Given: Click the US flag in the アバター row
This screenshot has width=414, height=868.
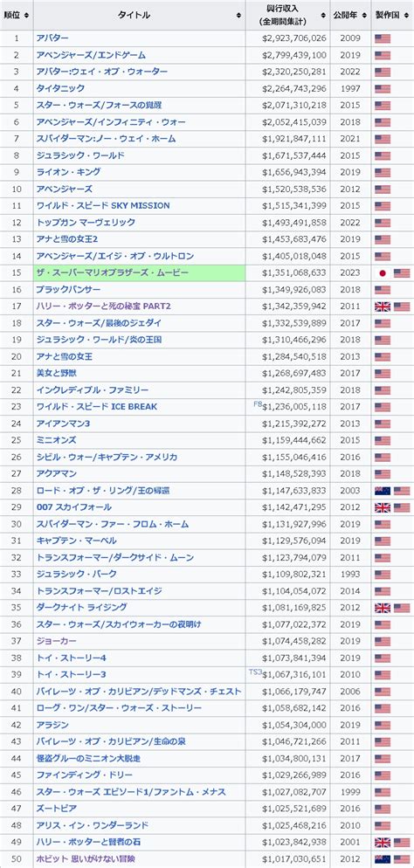Looking at the screenshot, I should 383,38.
